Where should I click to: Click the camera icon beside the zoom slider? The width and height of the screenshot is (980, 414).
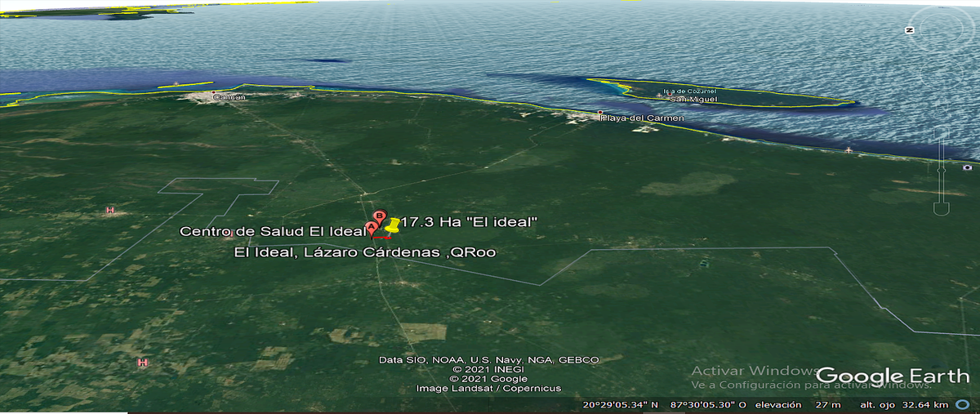click(968, 167)
